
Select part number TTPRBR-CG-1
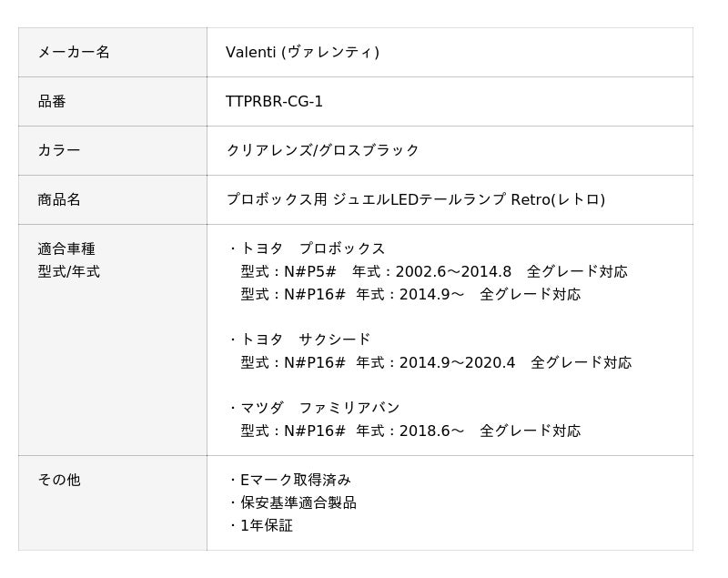click(x=274, y=101)
